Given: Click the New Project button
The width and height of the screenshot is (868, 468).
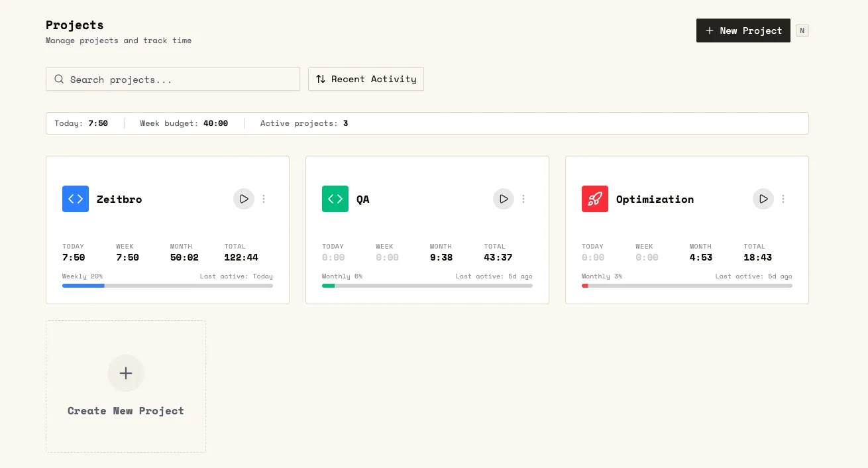Looking at the screenshot, I should tap(743, 30).
